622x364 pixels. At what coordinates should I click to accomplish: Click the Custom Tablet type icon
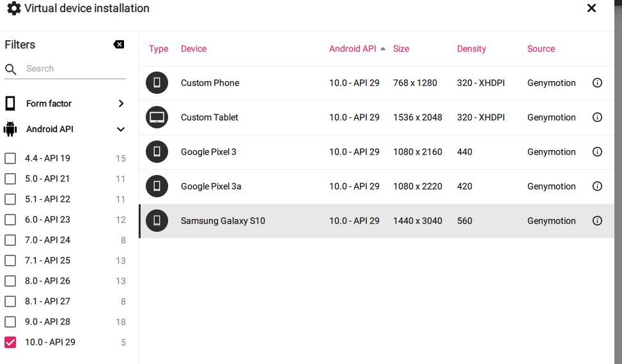pos(157,118)
